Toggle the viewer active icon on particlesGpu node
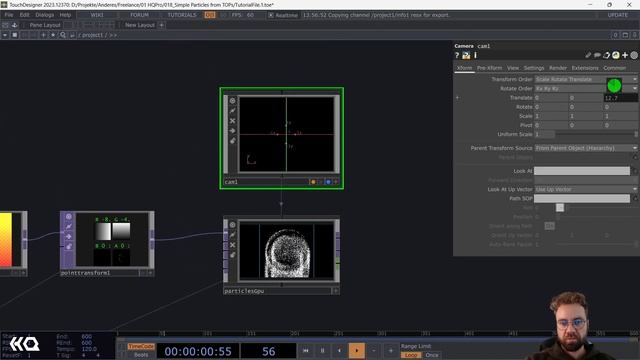640x360 pixels. click(232, 225)
